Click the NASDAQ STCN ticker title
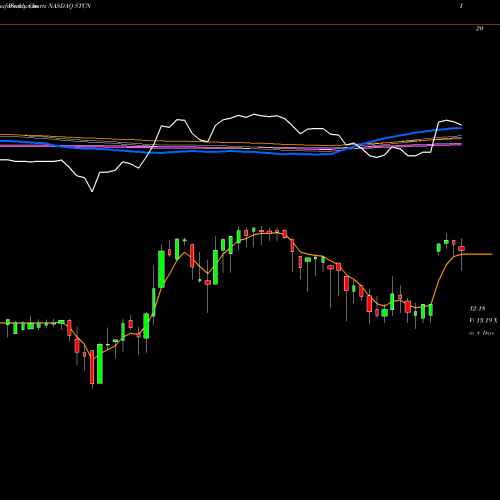Screen dimensions: 500x500 70,6
